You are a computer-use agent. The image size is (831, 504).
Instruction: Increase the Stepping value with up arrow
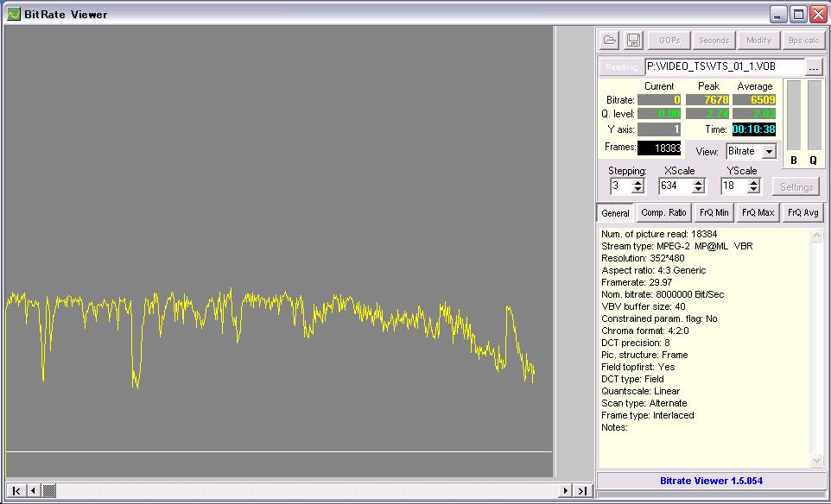pyautogui.click(x=638, y=183)
